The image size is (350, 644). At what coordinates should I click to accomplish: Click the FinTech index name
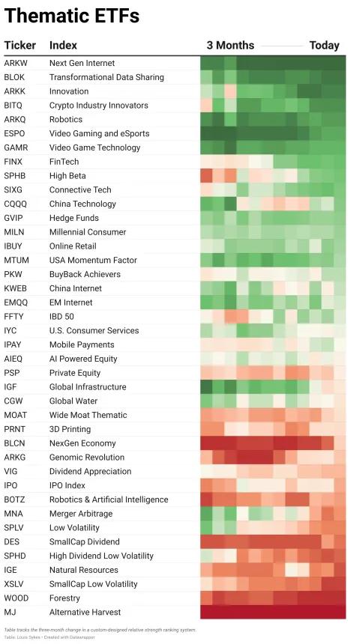[64, 162]
